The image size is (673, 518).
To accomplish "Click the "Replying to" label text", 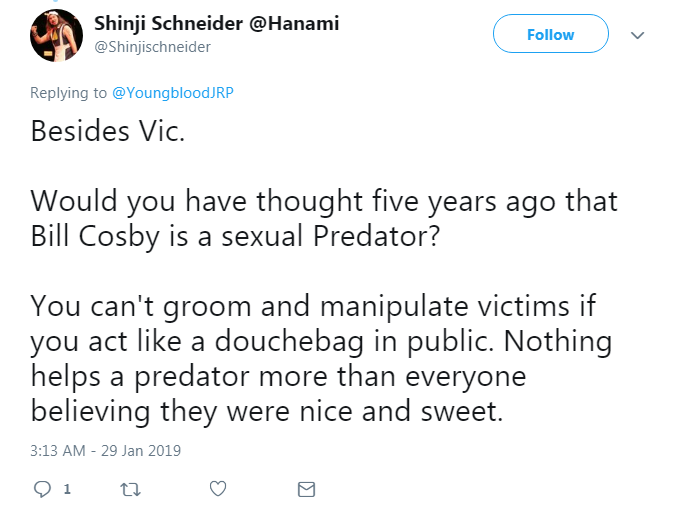I will coord(69,93).
